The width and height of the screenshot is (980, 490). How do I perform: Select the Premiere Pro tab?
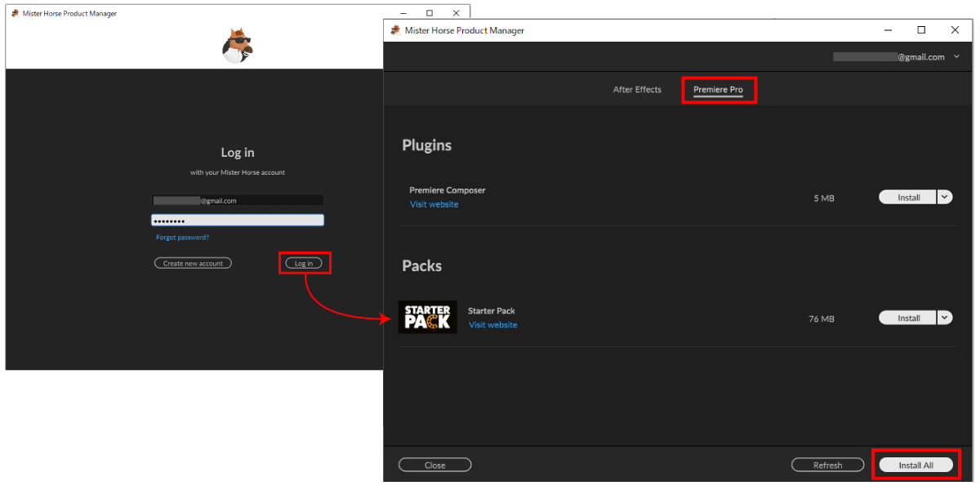click(x=718, y=89)
